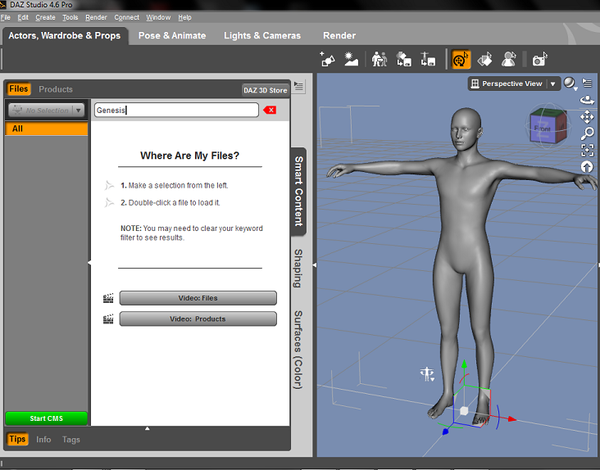
Task: Open the No Selection dropdown
Action: point(46,110)
